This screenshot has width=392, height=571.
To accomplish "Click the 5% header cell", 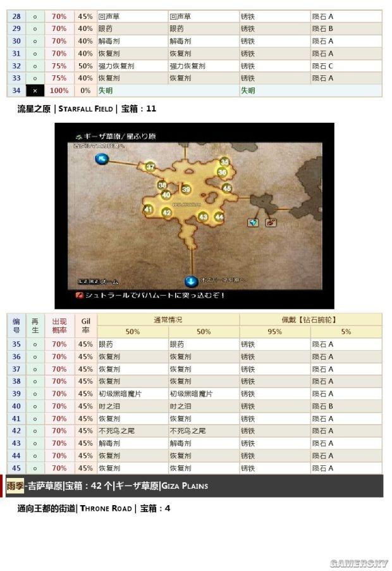I will pyautogui.click(x=346, y=332).
